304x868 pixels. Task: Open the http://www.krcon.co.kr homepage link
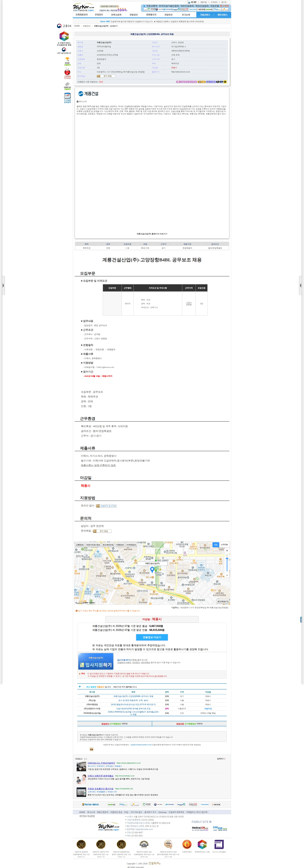[x=181, y=72]
